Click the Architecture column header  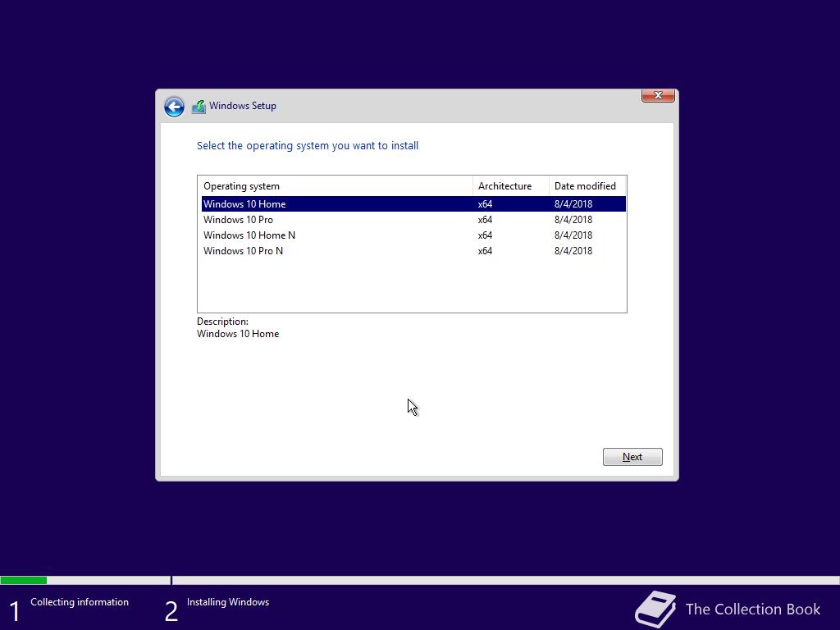[x=511, y=186]
